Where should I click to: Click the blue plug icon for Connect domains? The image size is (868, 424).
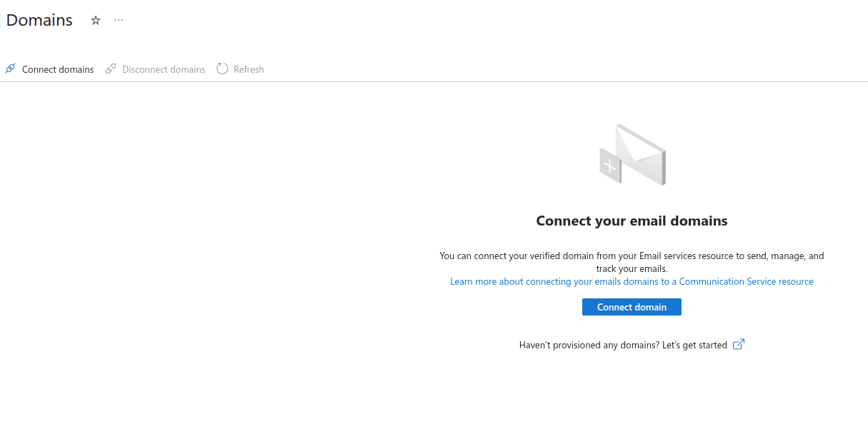[x=10, y=69]
